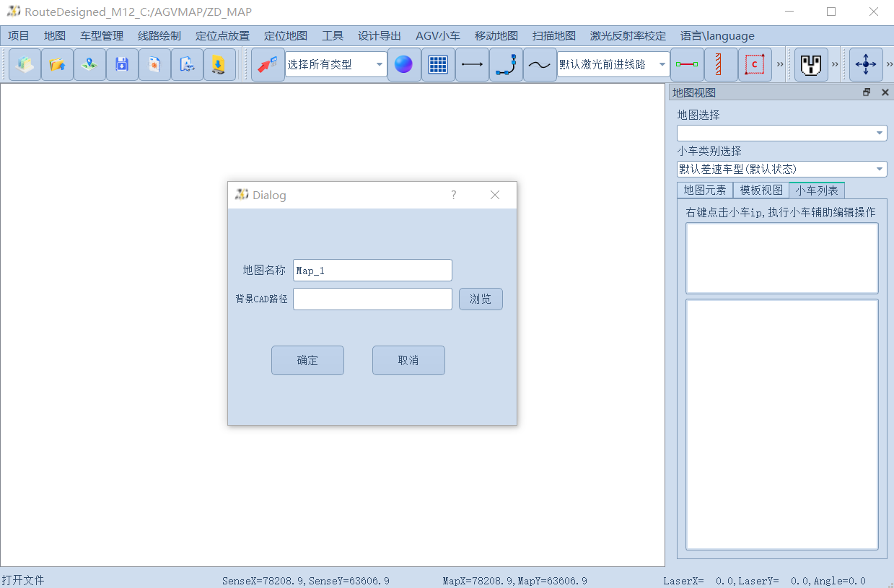Open project via folder with arrow icon

click(57, 65)
